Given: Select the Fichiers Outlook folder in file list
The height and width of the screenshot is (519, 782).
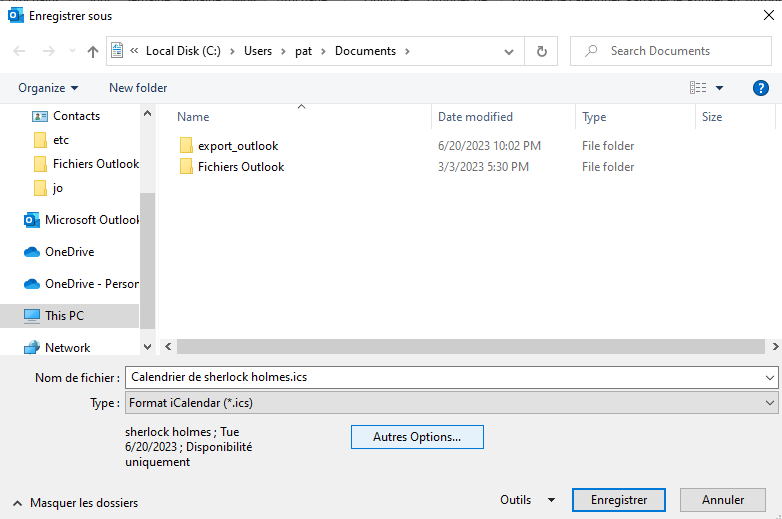Looking at the screenshot, I should (240, 167).
